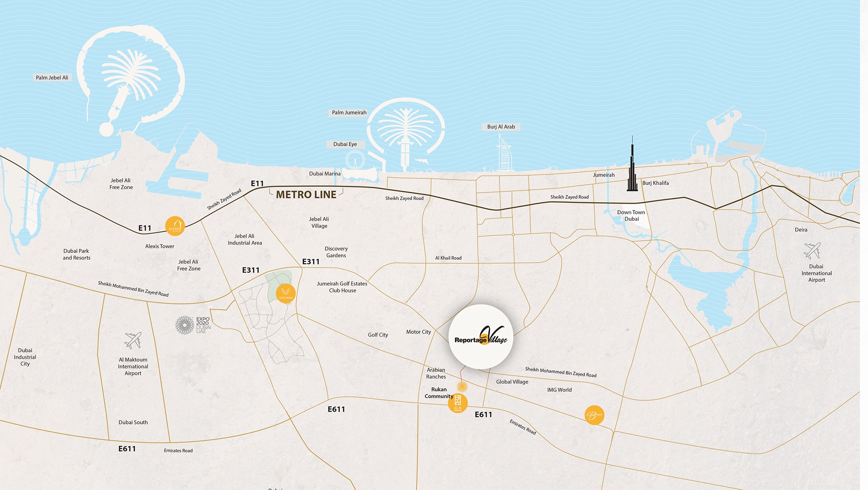Viewport: 868px width, 490px height.
Task: Click the Sheikh Zayed Road label near Burj Khalifa
Action: 569,197
